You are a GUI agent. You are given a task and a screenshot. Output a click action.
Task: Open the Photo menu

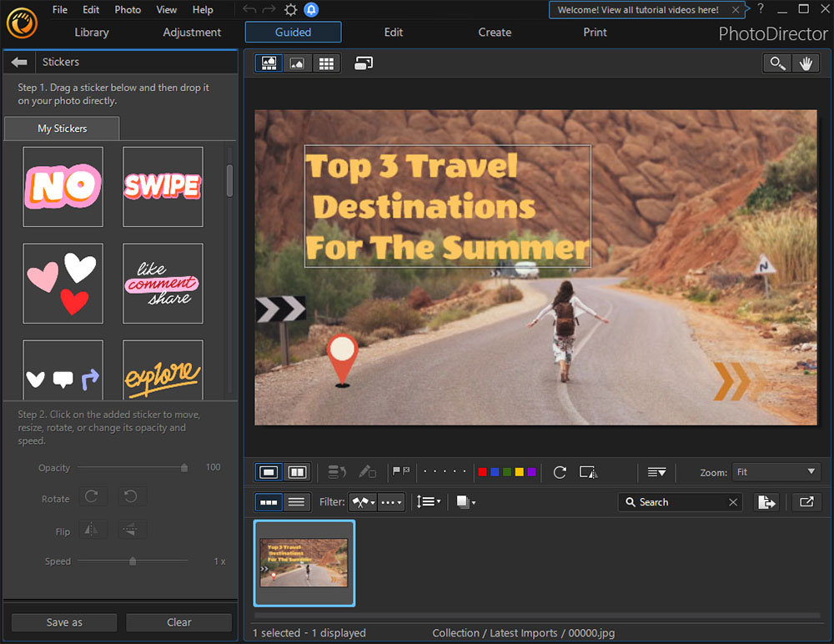(127, 9)
